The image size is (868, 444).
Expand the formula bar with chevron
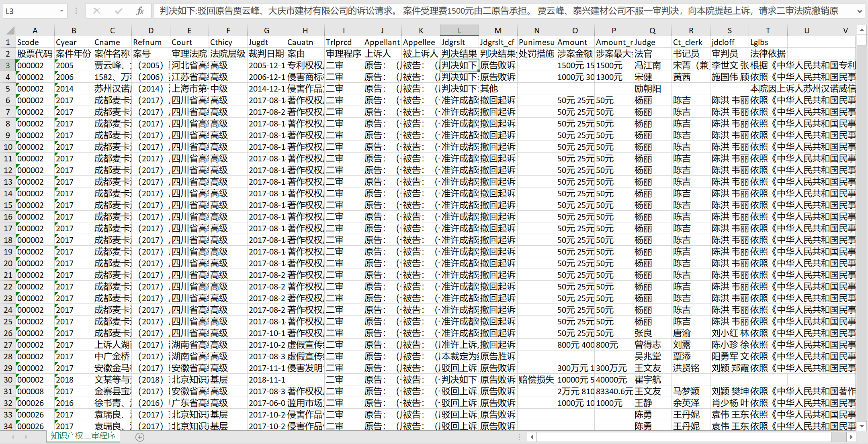[x=860, y=11]
